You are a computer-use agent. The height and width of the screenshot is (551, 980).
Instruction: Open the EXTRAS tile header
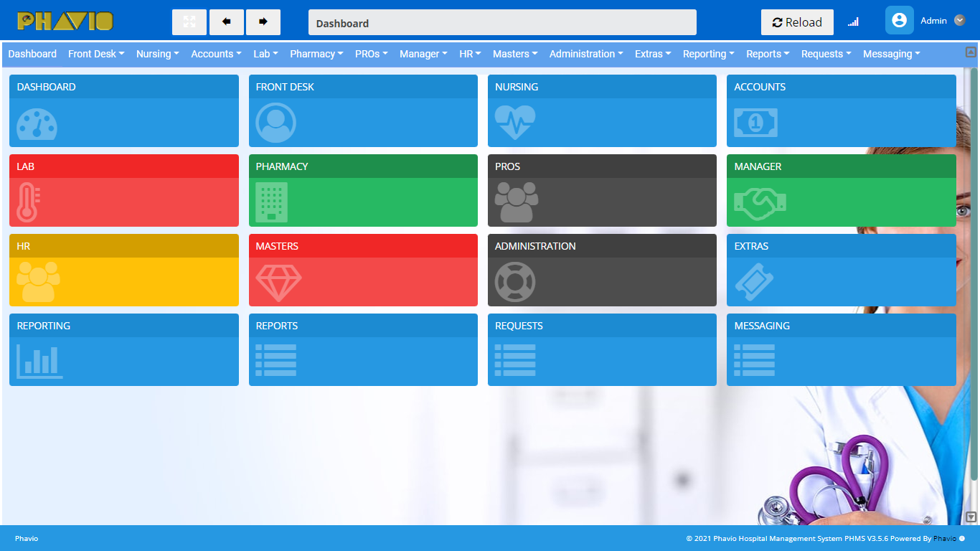coord(842,246)
